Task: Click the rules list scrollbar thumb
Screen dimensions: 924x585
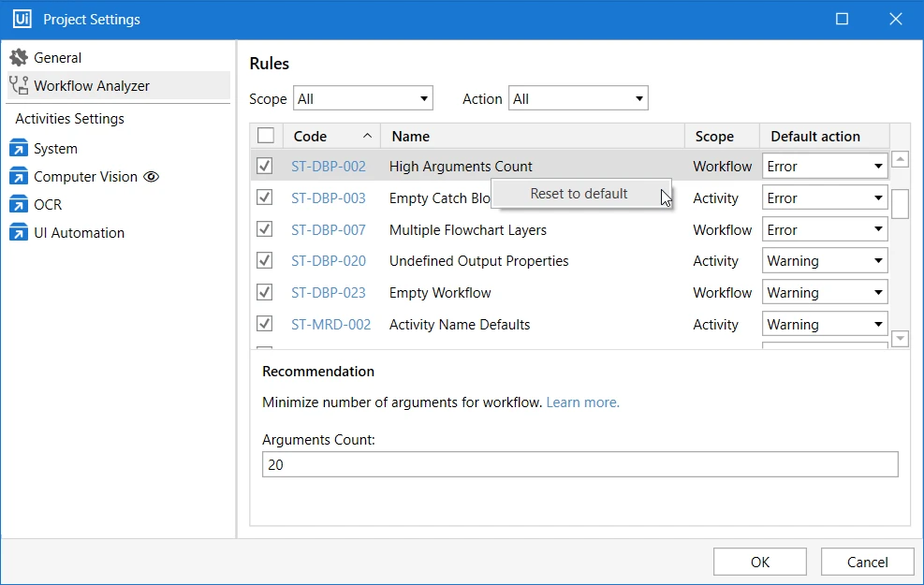Action: pyautogui.click(x=900, y=204)
